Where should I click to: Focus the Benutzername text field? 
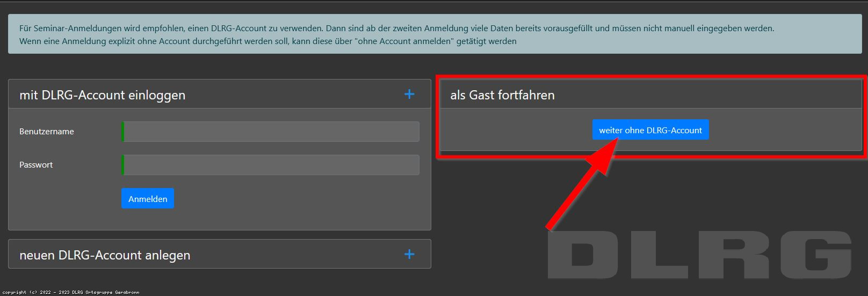(x=271, y=132)
